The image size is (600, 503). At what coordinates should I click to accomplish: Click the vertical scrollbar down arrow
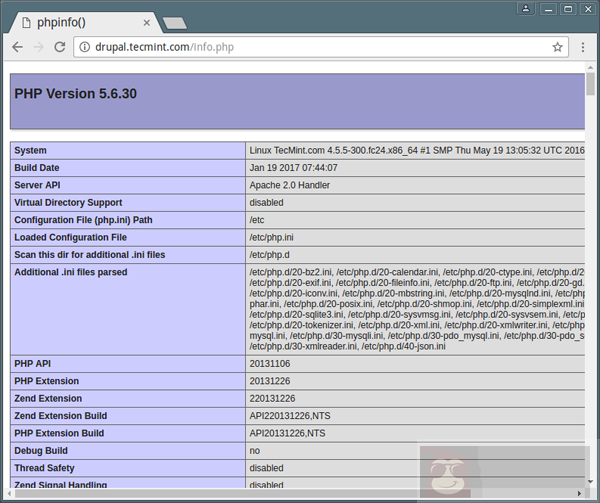click(590, 482)
